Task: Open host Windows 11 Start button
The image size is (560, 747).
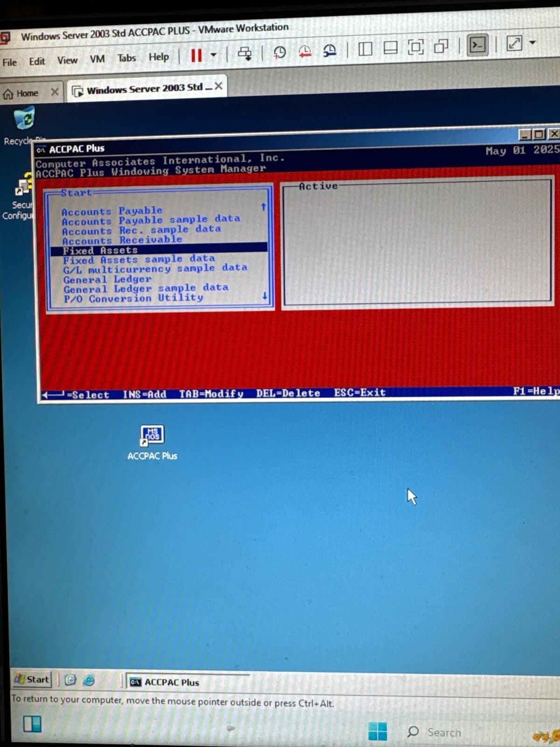Action: 377,732
